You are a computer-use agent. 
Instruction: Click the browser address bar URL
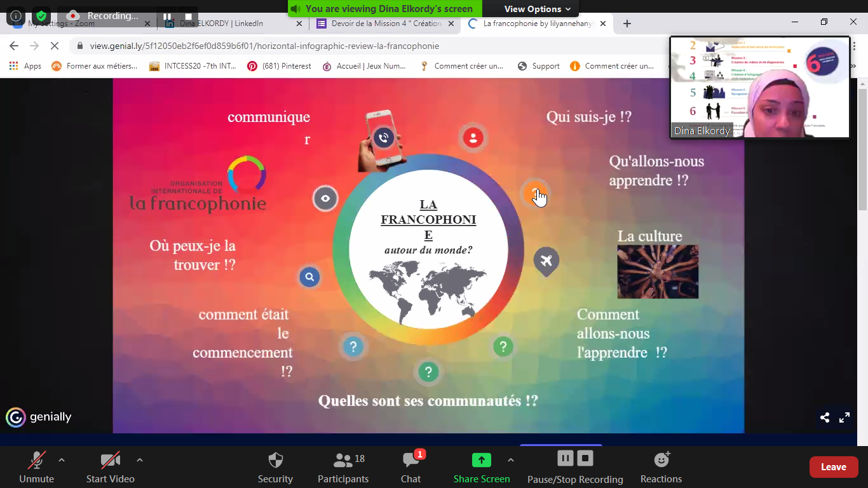pos(264,46)
